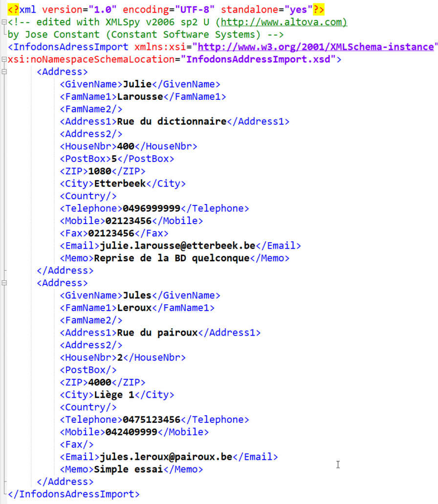Click the GivenName value Julie
This screenshot has height=504, width=438.
(x=137, y=84)
